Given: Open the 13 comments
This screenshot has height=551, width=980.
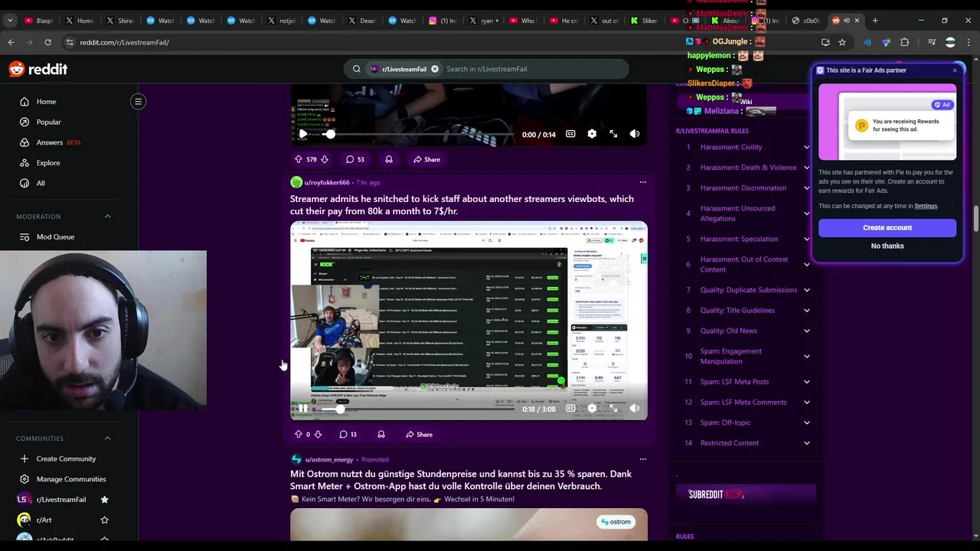Looking at the screenshot, I should (348, 434).
